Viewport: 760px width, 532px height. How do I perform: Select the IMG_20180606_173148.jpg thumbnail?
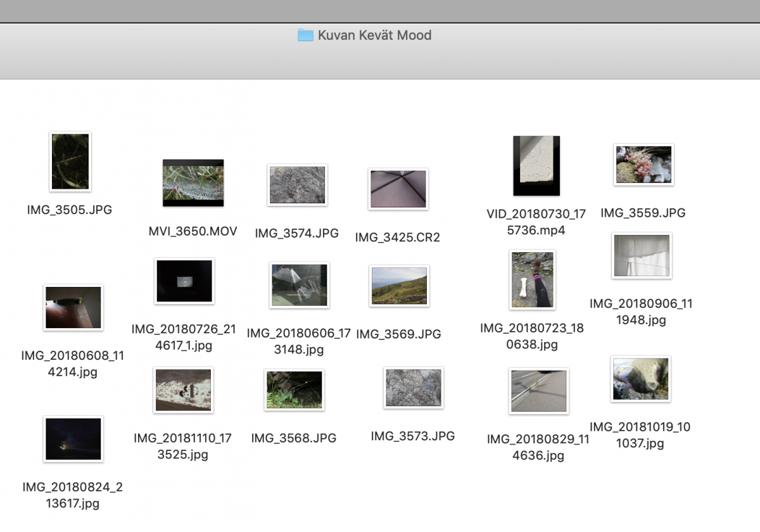click(x=299, y=285)
